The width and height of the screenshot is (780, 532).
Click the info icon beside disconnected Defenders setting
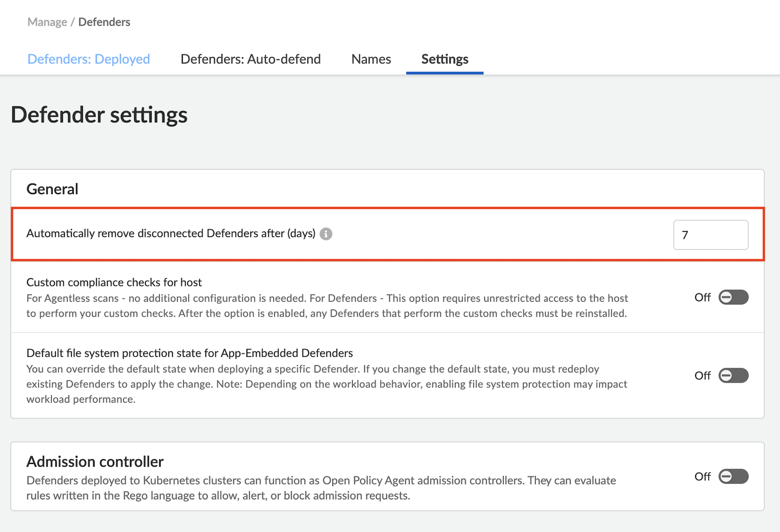326,234
